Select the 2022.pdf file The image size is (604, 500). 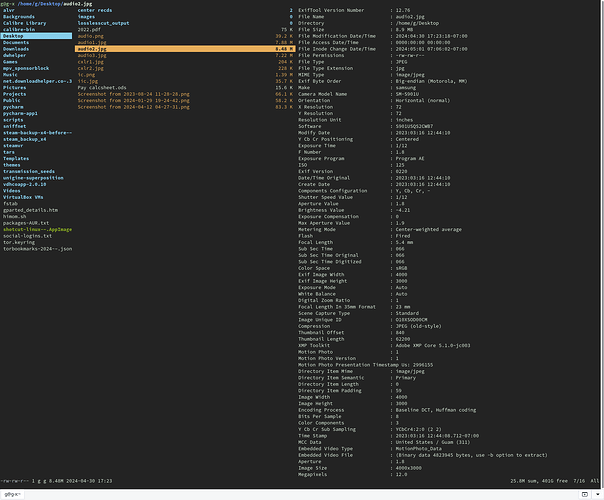pos(89,29)
